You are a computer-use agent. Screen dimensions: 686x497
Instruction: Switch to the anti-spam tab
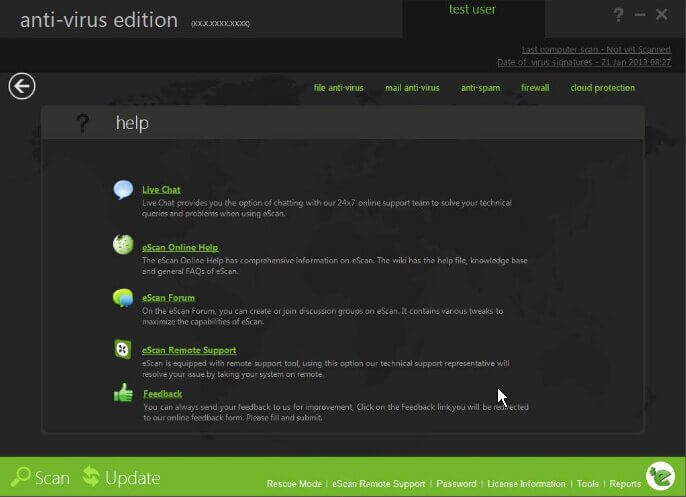[x=480, y=88]
